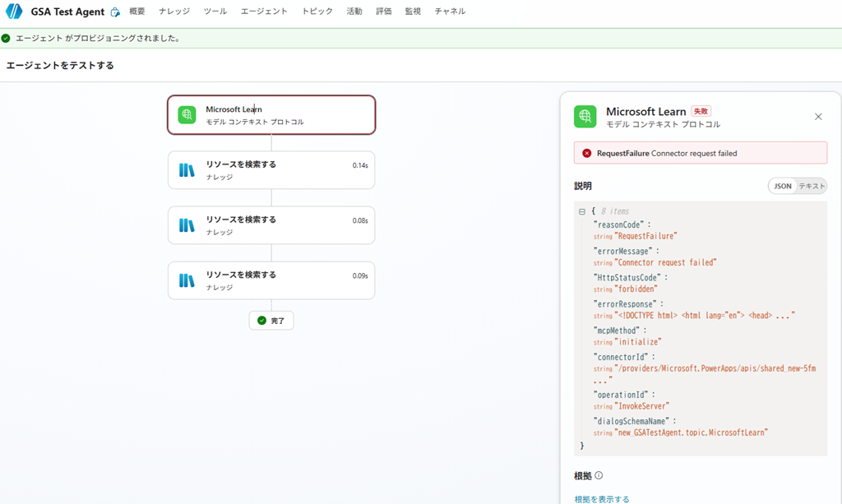Image resolution: width=842 pixels, height=504 pixels.
Task: Switch description view to テキスト
Action: (812, 186)
